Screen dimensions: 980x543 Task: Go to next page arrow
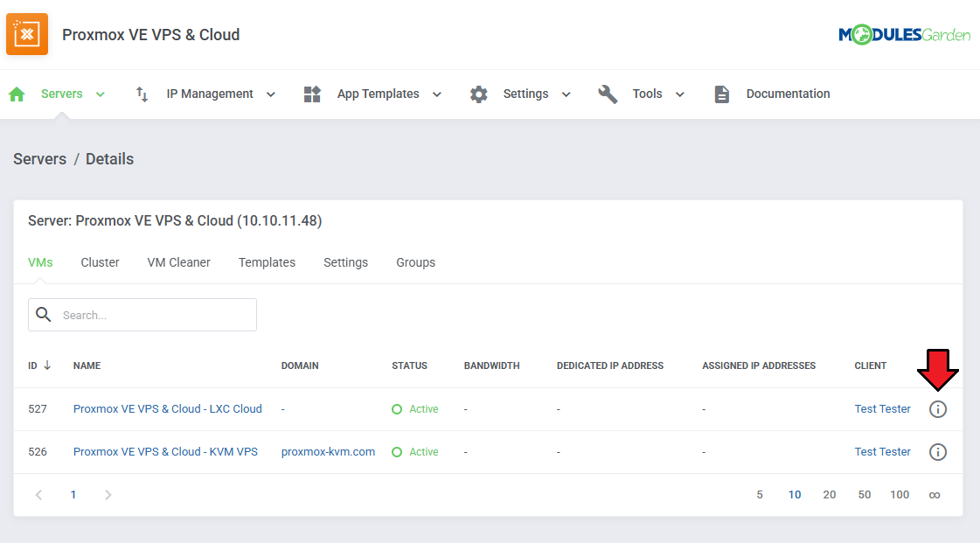click(x=108, y=495)
